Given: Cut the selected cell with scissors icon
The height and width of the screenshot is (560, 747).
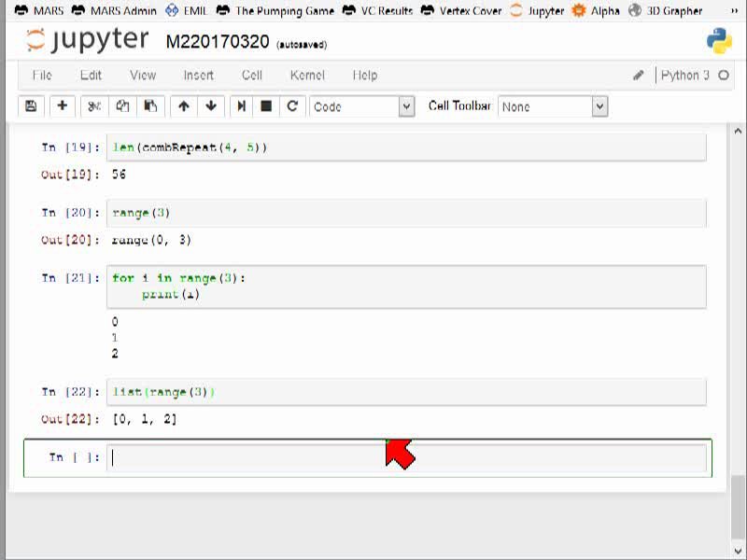Looking at the screenshot, I should (x=94, y=106).
